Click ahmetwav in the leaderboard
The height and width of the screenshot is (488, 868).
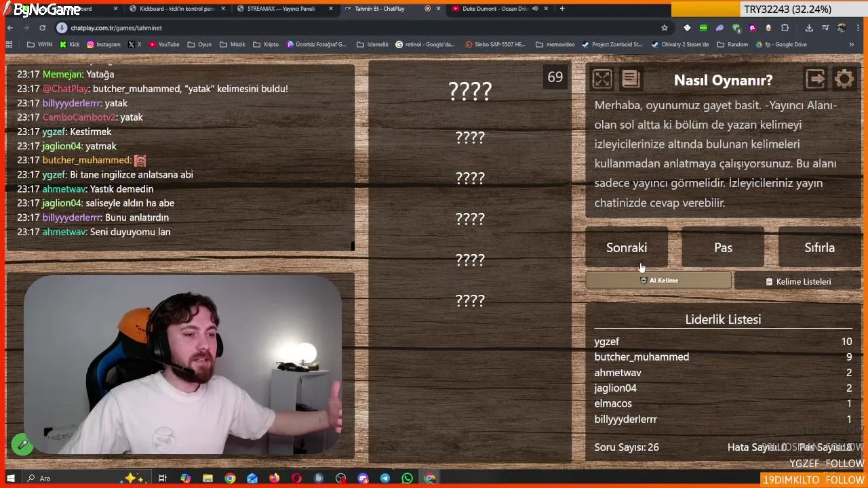click(x=618, y=373)
